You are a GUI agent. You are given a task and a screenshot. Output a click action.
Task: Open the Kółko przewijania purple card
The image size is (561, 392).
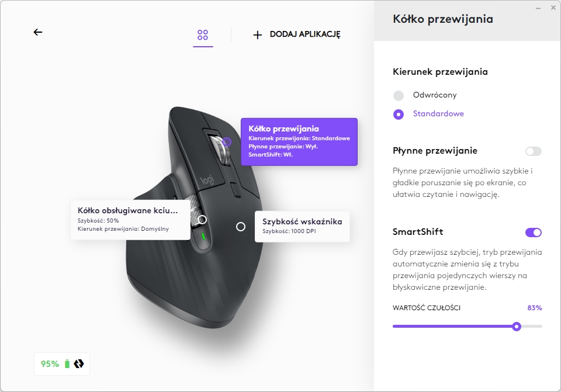(x=299, y=141)
